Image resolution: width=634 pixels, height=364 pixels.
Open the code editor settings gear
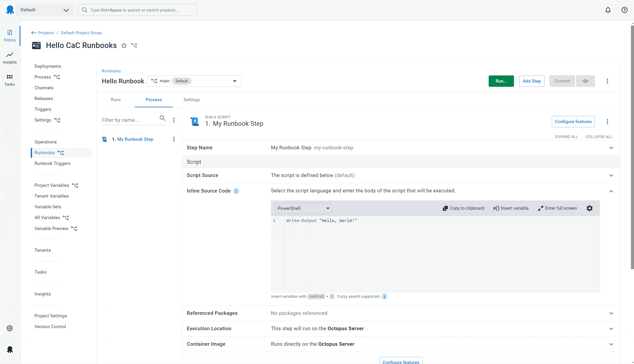click(589, 208)
